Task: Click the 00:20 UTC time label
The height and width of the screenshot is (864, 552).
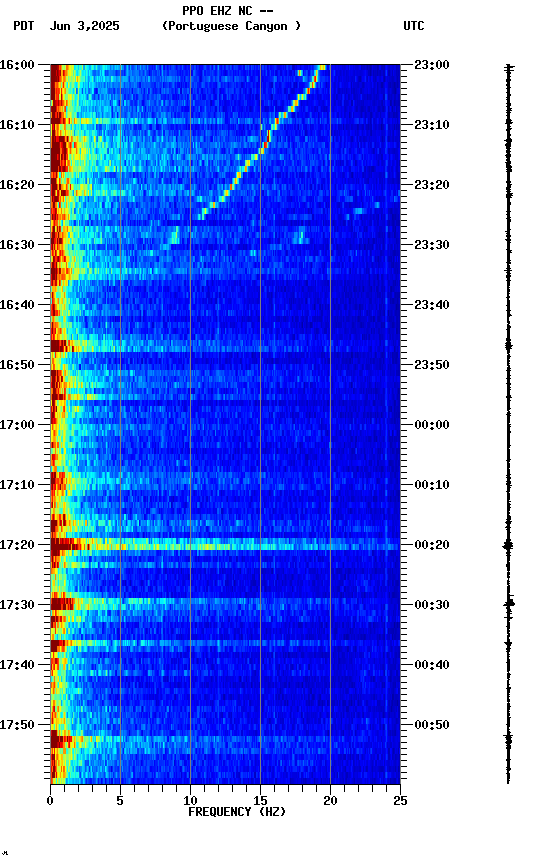Action: 432,545
